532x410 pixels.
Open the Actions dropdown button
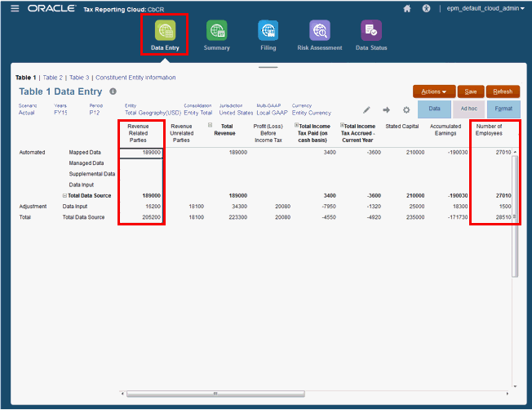pos(434,91)
